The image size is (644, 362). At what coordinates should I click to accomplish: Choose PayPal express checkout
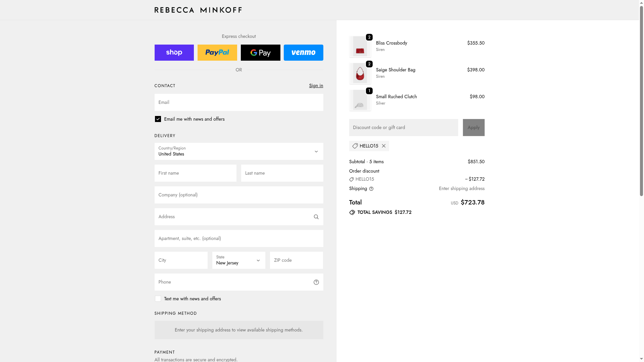(217, 53)
